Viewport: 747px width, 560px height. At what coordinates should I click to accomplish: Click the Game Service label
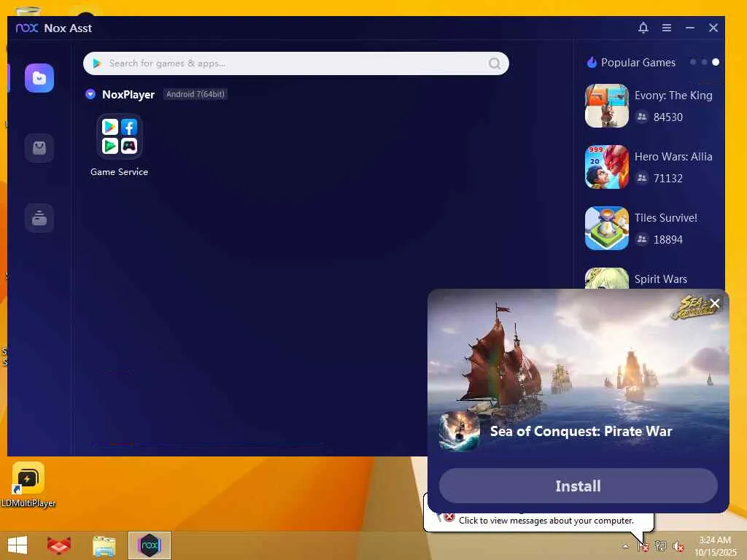point(119,172)
